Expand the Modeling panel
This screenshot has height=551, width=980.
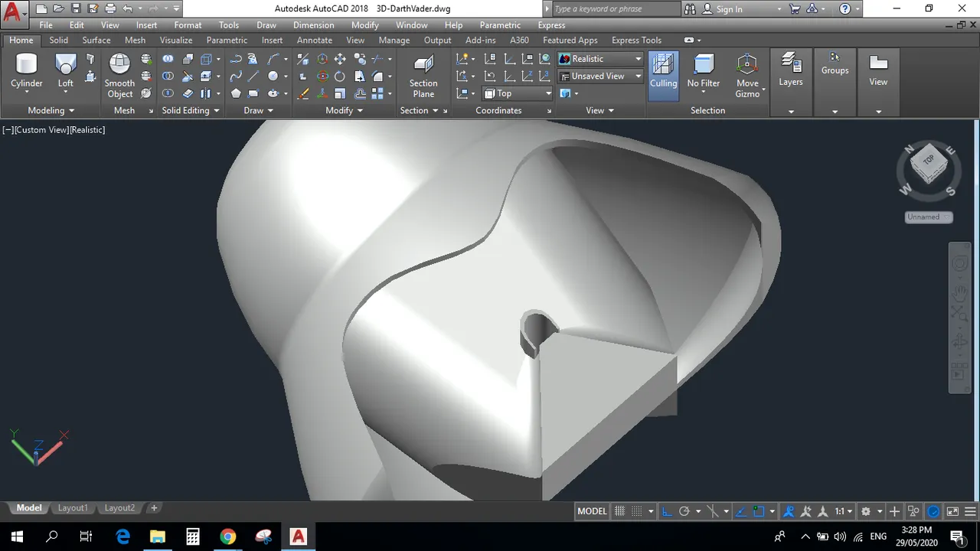tap(51, 110)
